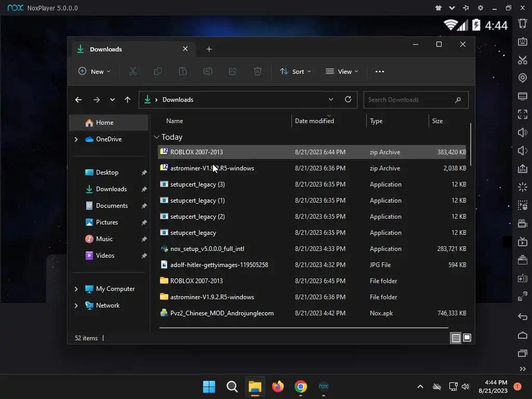This screenshot has width=532, height=399.
Task: Click the Rename icon in Explorer toolbar
Action: (x=208, y=71)
